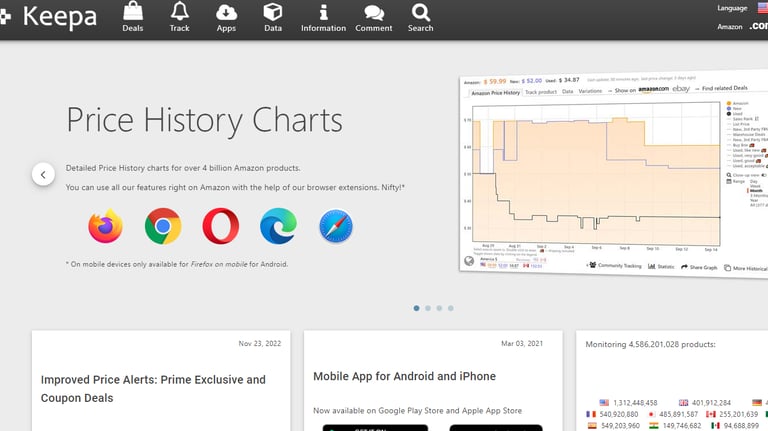Image resolution: width=768 pixels, height=431 pixels.
Task: Click the India flag 149,746,682 count
Action: click(675, 426)
